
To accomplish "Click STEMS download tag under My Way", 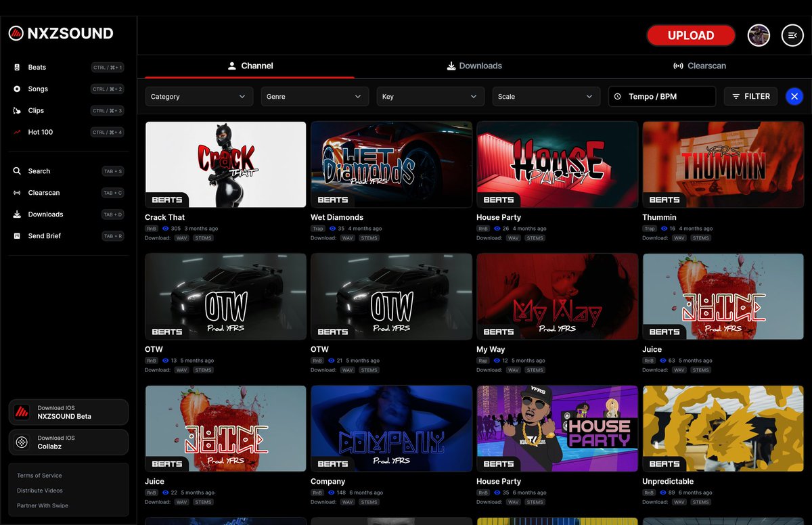I will pyautogui.click(x=535, y=370).
